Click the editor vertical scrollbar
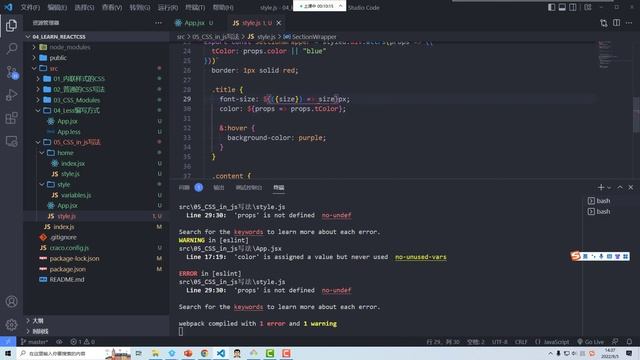The width and height of the screenshot is (640, 360). [x=636, y=115]
